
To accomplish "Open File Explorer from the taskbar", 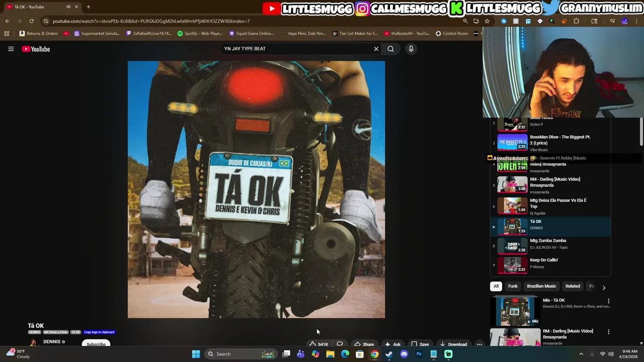I will (x=330, y=354).
